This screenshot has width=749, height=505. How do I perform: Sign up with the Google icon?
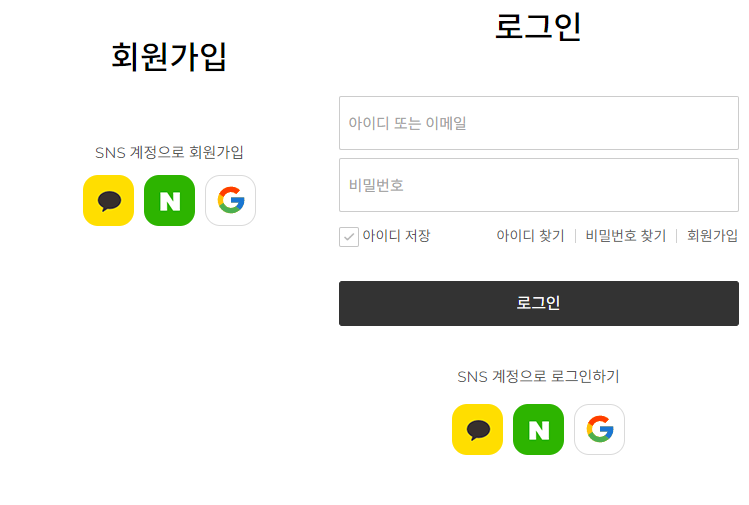[231, 200]
